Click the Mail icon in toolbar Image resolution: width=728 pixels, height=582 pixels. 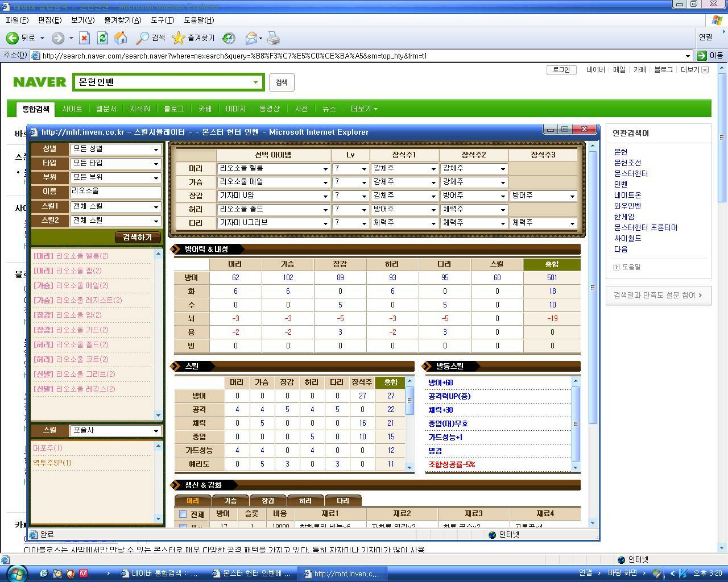pos(251,38)
